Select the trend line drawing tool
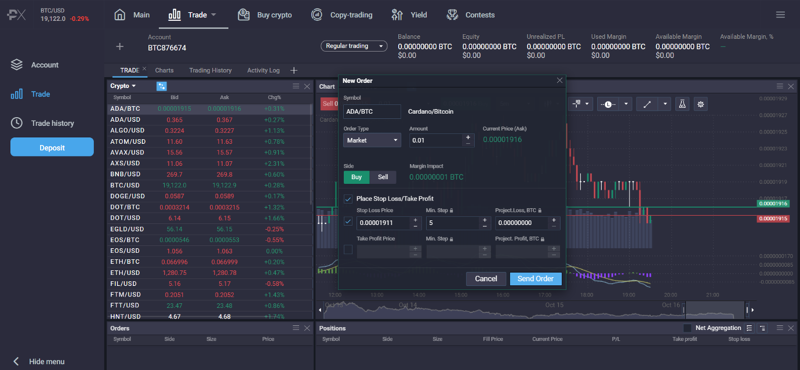Viewport: 800px width, 370px height. coord(647,104)
